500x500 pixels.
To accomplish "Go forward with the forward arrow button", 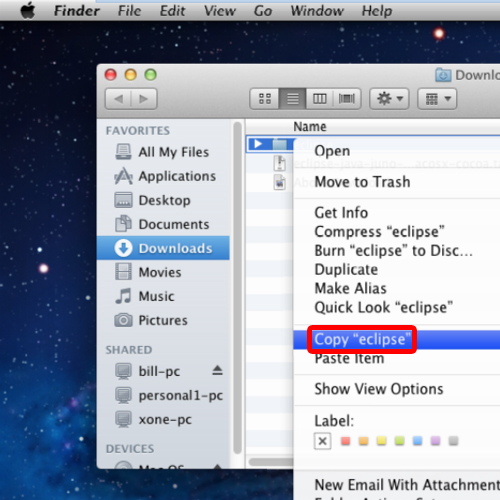I will [144, 99].
